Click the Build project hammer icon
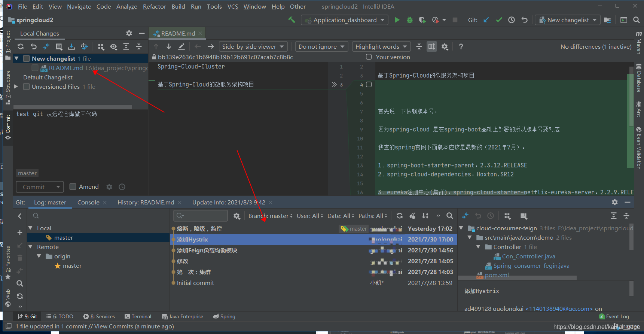Screen dimensions: 644x334 tap(292, 20)
